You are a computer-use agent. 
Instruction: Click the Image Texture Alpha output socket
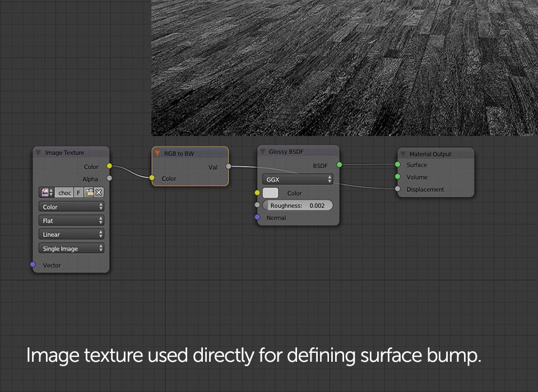(109, 178)
